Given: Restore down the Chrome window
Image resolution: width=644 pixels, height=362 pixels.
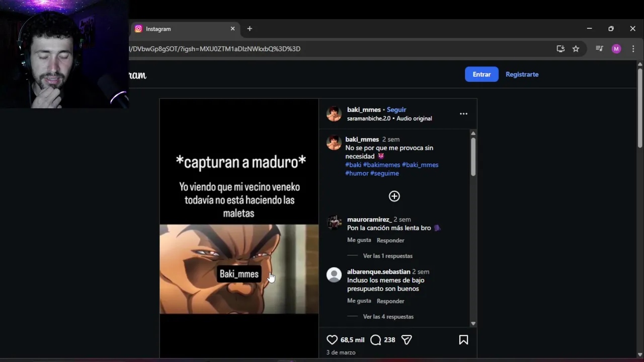Looking at the screenshot, I should [x=611, y=29].
